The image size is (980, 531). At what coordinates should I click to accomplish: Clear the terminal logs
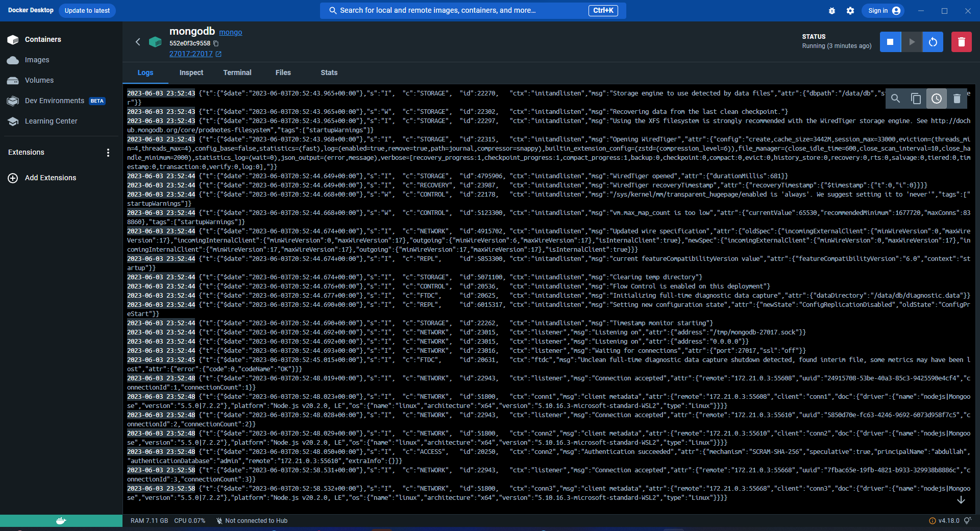[x=957, y=99]
